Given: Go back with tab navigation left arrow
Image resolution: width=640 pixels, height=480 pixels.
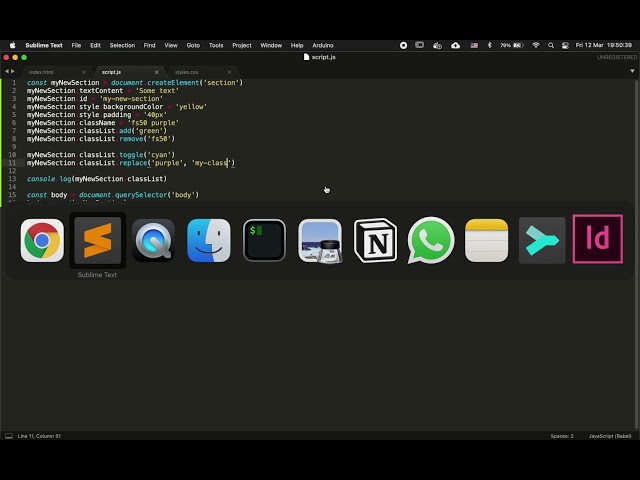Looking at the screenshot, I should pyautogui.click(x=7, y=71).
